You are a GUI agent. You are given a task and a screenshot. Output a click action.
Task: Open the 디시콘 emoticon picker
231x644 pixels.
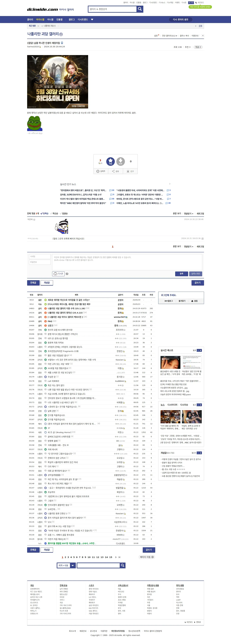tap(59, 274)
